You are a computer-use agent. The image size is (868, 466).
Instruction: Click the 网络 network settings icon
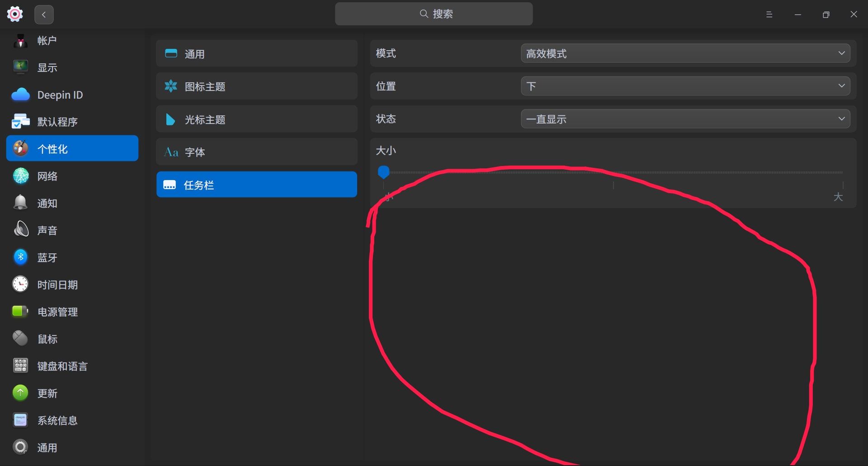click(21, 176)
